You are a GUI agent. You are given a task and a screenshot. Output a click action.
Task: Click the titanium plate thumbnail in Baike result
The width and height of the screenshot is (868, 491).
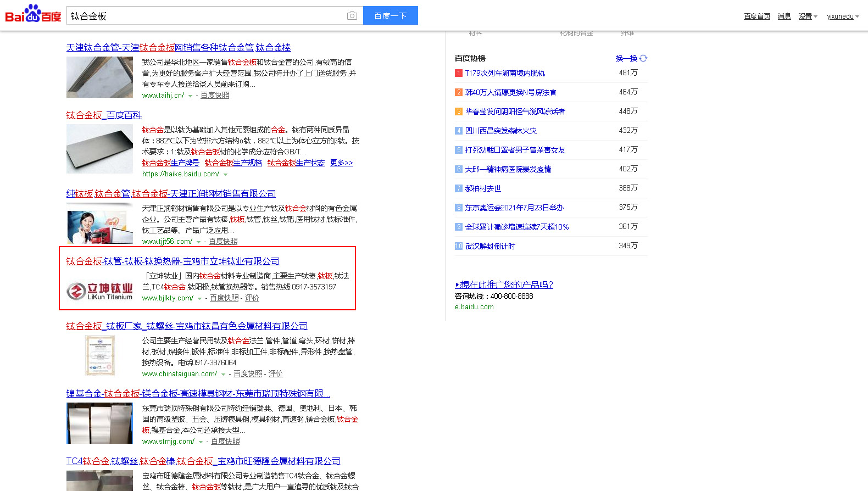(99, 148)
